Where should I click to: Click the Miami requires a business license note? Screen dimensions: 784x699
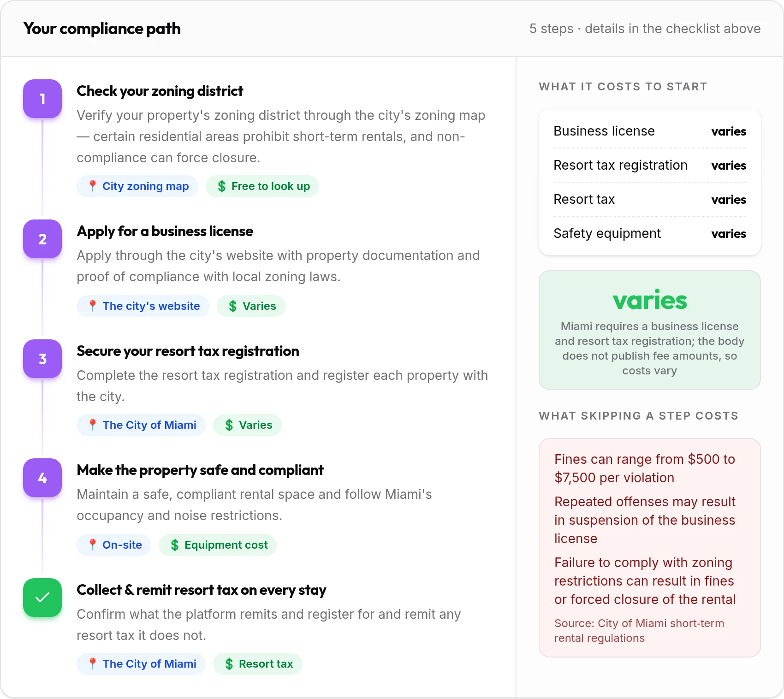pyautogui.click(x=650, y=349)
